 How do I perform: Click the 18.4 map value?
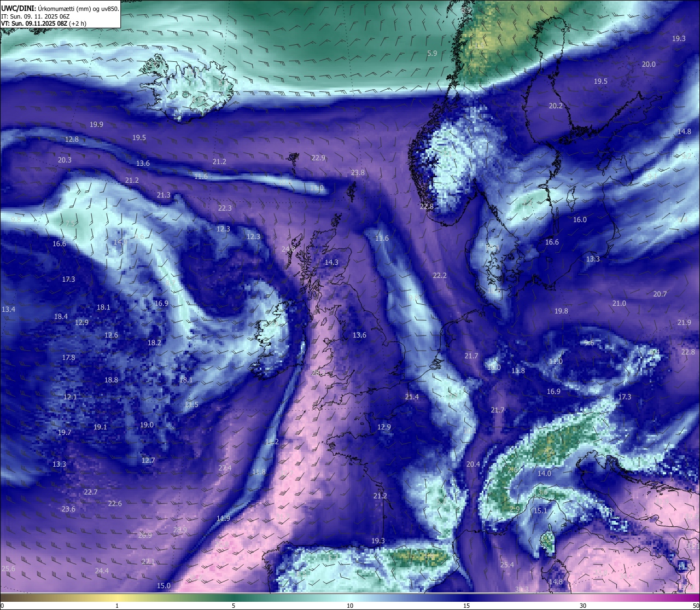61,316
